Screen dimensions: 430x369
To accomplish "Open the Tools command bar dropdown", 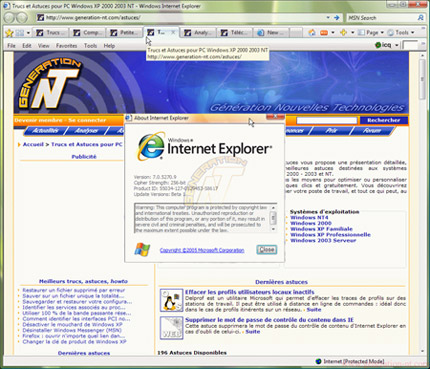I will pos(400,33).
